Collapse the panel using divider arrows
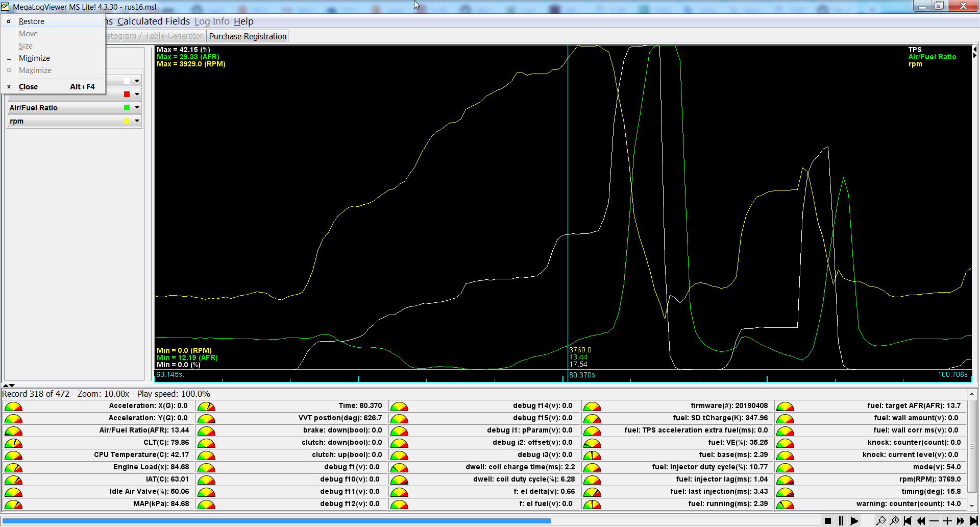The height and width of the screenshot is (527, 980). (x=9, y=386)
